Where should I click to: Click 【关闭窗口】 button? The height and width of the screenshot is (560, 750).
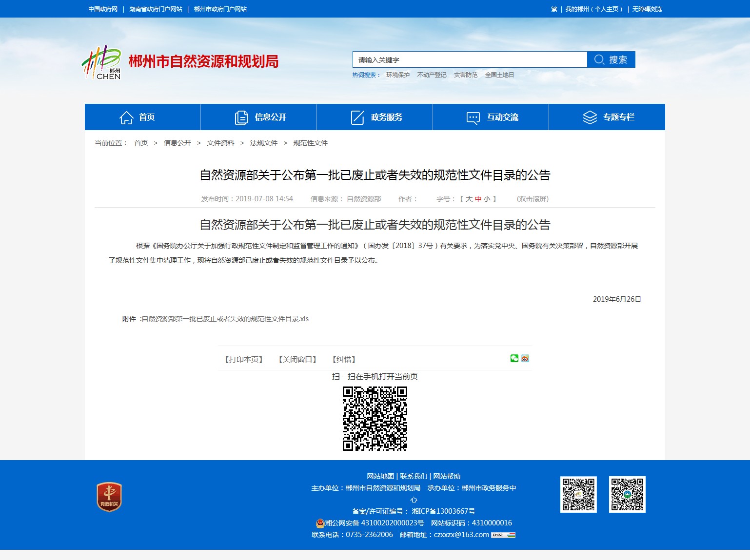click(297, 360)
